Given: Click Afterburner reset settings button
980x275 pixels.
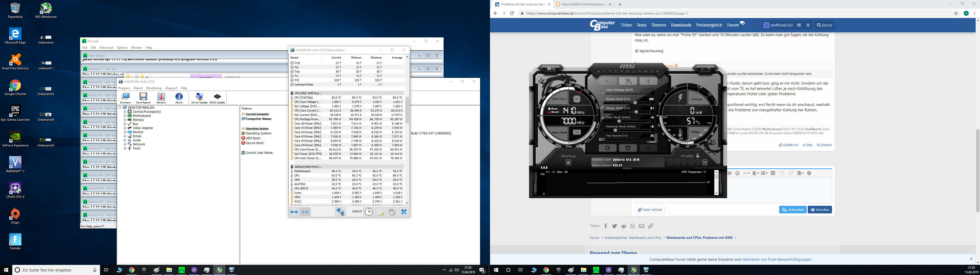Looking at the screenshot, I should click(x=628, y=148).
